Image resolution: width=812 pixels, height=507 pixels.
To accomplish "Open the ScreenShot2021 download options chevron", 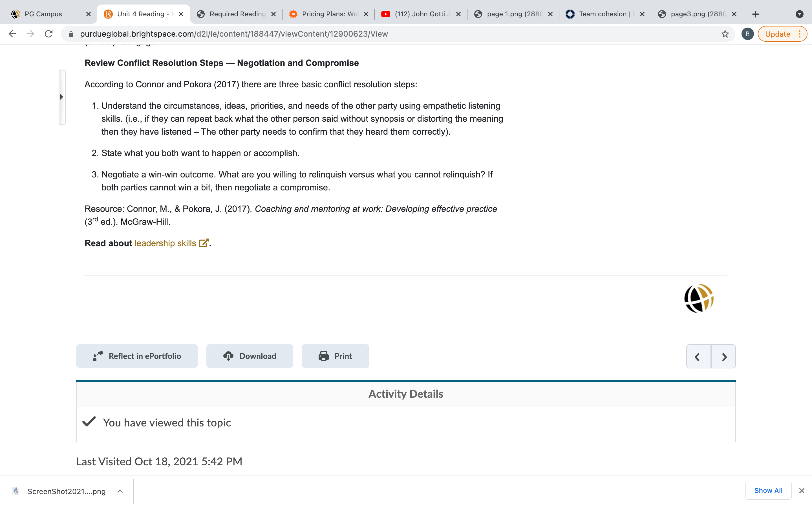I will tap(120, 491).
